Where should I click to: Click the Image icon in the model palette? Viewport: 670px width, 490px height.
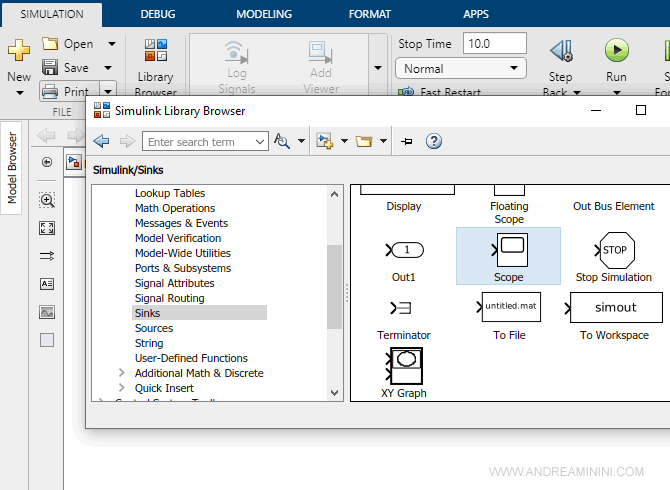click(x=47, y=312)
